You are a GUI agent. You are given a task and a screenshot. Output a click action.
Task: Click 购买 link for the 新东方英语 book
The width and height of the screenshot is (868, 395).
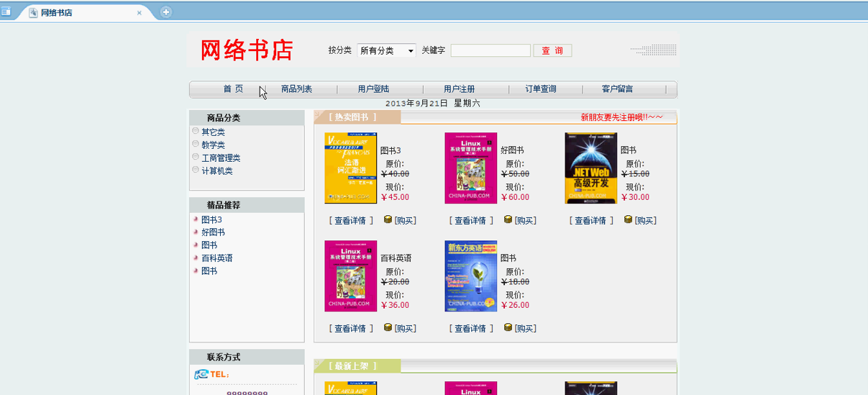pos(525,329)
